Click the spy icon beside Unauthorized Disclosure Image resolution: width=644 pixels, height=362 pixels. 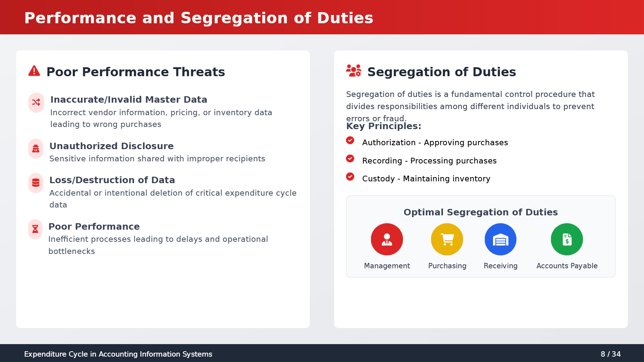[36, 149]
